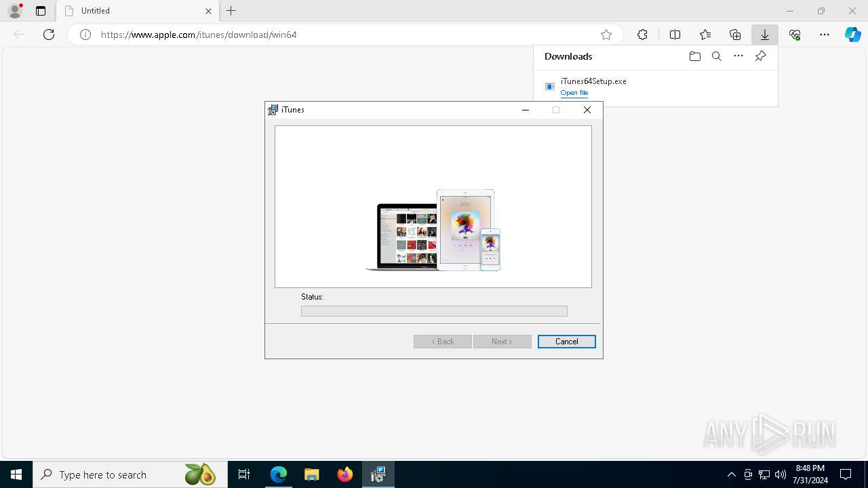Click the installer status progress bar
Viewport: 868px width, 488px height.
(x=434, y=311)
